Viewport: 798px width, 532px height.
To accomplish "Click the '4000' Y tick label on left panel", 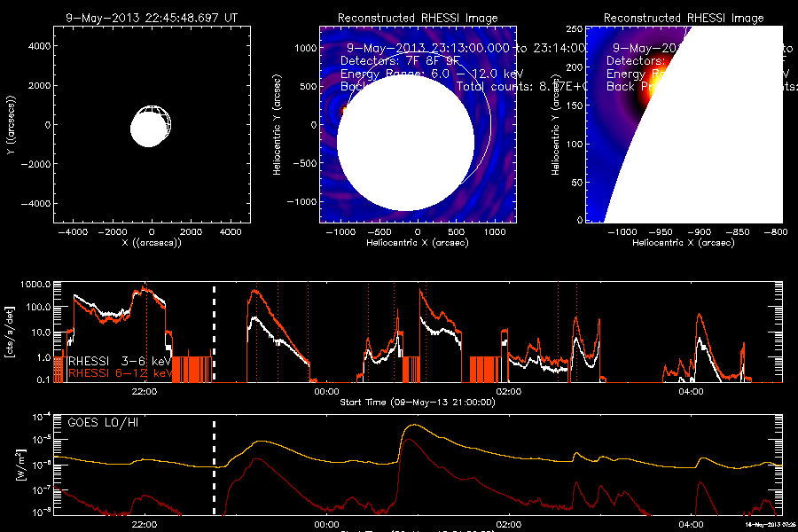I will click(x=40, y=46).
